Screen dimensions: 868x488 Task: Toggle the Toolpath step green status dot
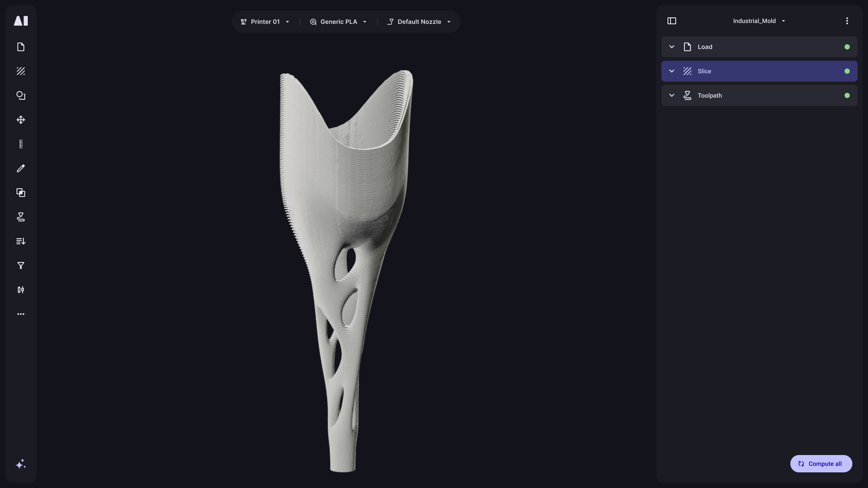847,95
